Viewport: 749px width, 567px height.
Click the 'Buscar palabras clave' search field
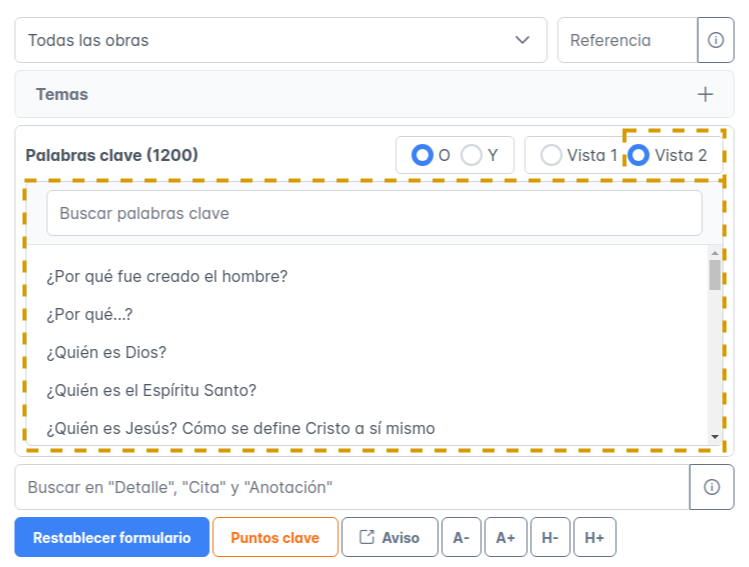coord(374,213)
